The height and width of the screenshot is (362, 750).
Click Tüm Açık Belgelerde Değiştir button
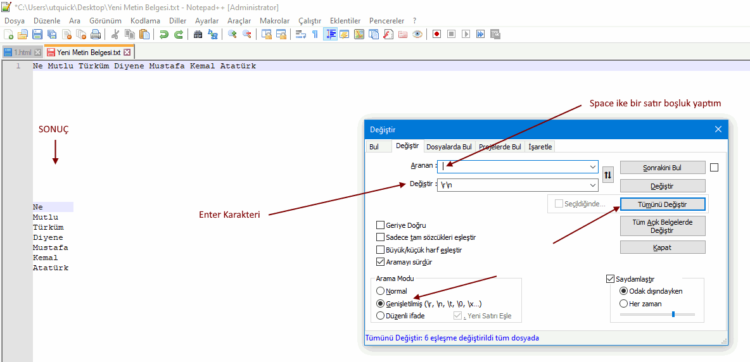[x=662, y=226]
